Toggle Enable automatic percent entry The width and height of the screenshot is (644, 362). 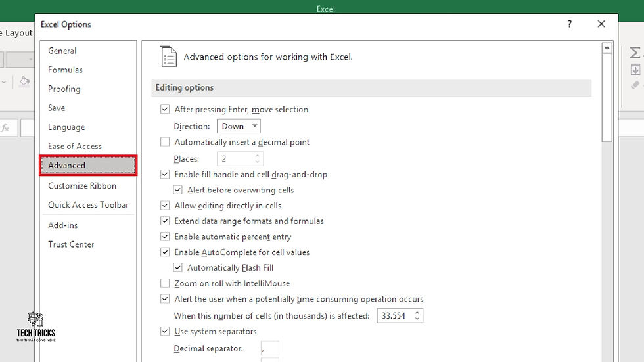pyautogui.click(x=165, y=237)
